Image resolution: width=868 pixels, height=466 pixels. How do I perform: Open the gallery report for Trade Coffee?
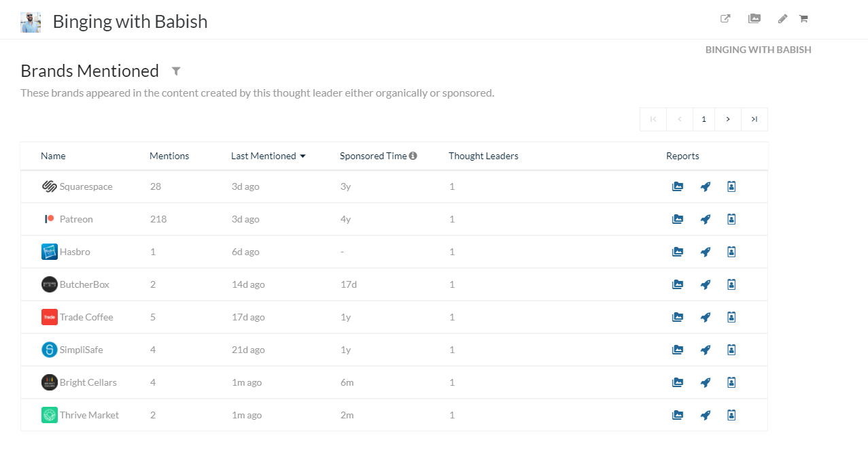pyautogui.click(x=678, y=317)
